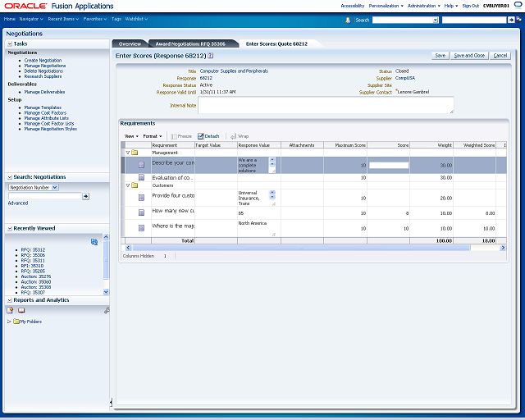Click the Manage Deliverables link

pyautogui.click(x=44, y=92)
